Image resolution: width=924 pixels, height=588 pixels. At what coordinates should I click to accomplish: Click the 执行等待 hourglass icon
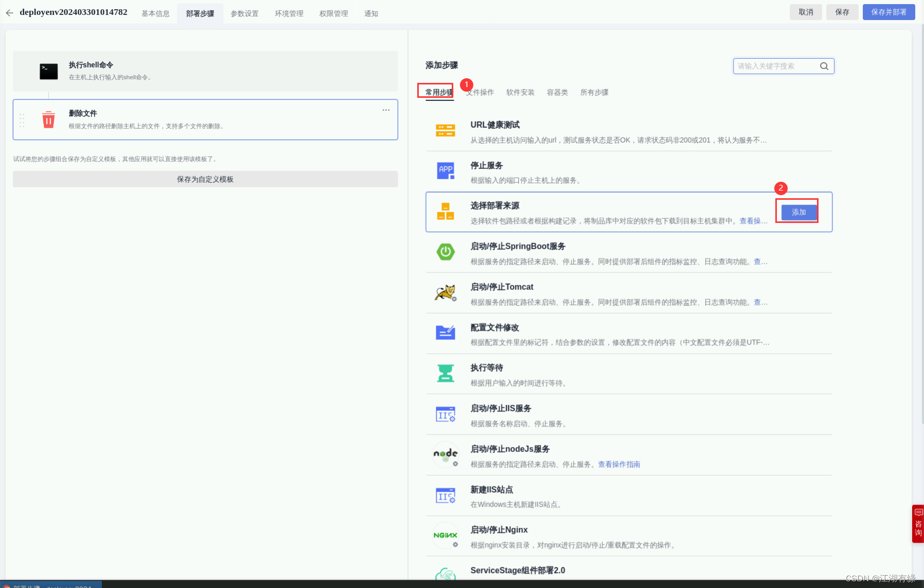pyautogui.click(x=446, y=374)
